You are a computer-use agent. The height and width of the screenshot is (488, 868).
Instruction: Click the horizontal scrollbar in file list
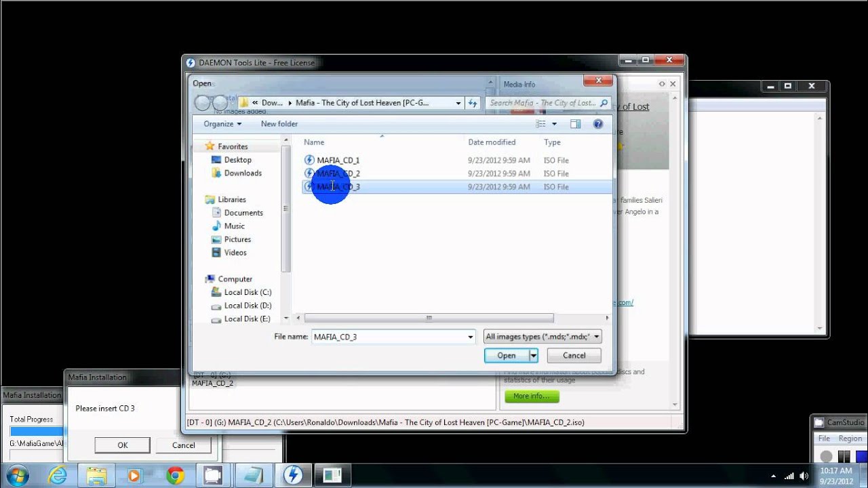[429, 318]
